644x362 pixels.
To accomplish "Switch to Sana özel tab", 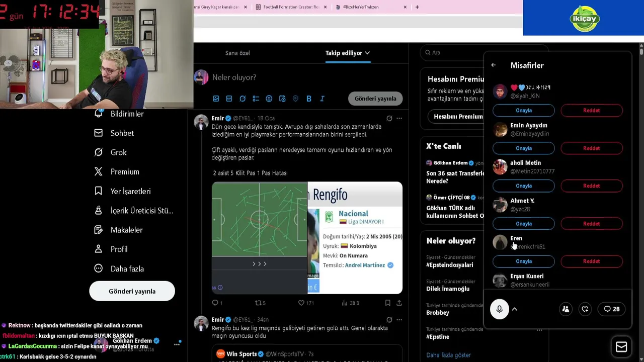I will pos(237,53).
